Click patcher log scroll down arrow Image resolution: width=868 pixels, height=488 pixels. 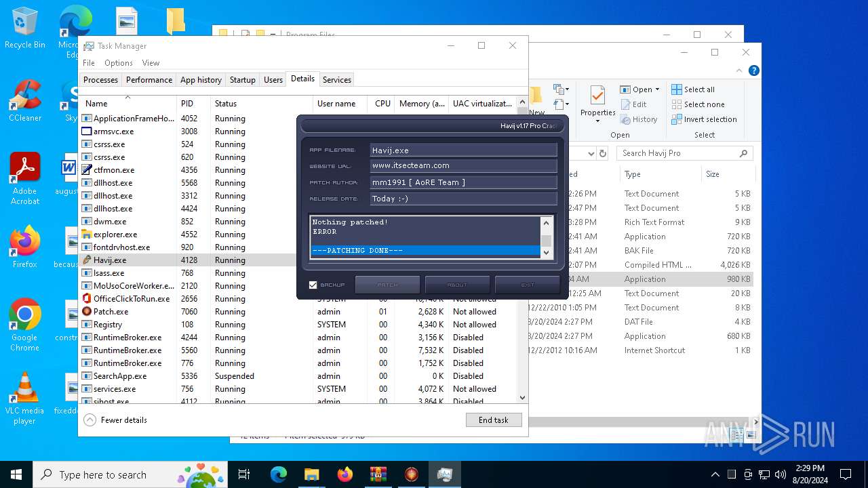546,252
